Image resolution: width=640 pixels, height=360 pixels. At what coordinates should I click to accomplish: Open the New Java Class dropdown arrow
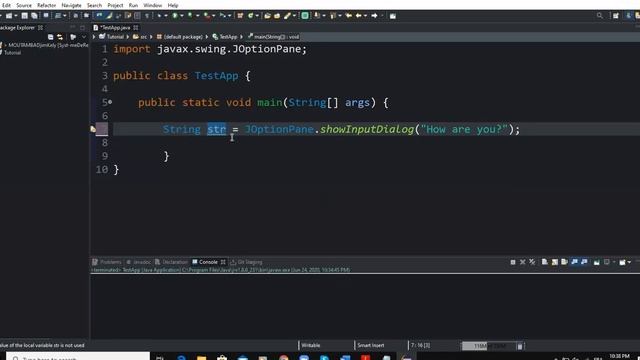click(257, 16)
